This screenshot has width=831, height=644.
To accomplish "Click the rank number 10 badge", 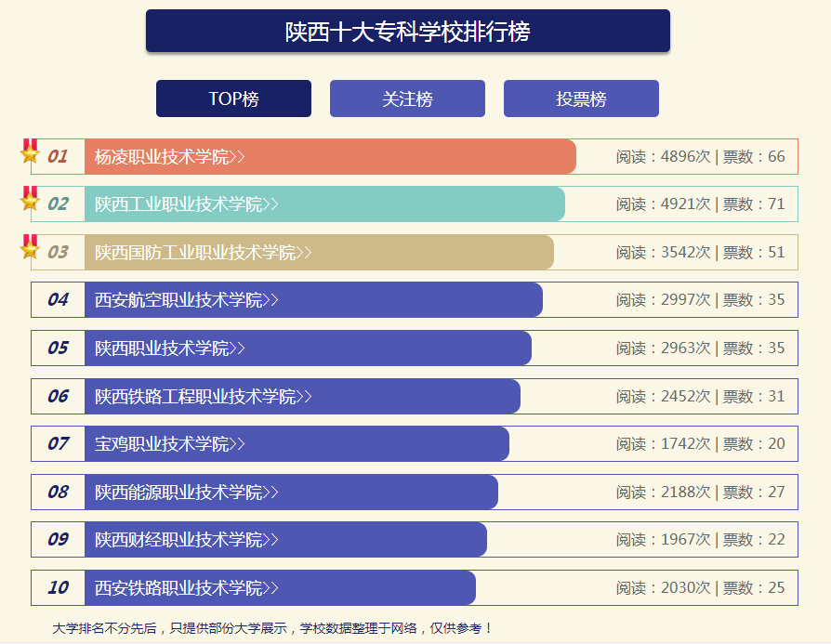I will pyautogui.click(x=58, y=588).
